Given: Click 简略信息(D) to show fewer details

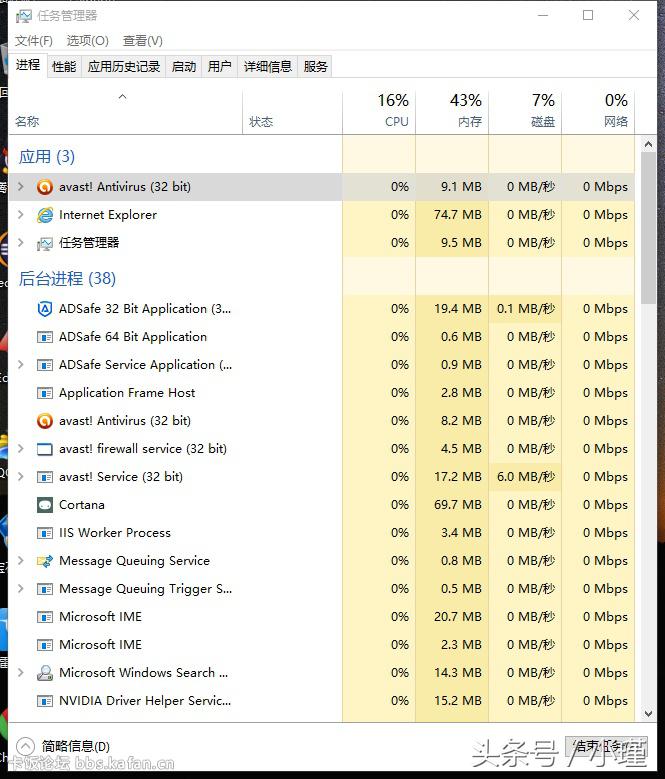Looking at the screenshot, I should coord(75,746).
